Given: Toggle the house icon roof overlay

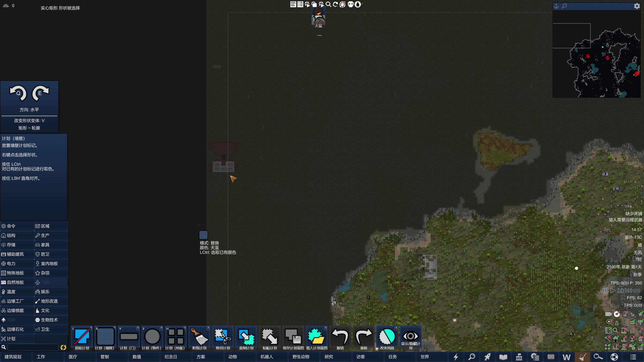Looking at the screenshot, I should click(x=616, y=339).
